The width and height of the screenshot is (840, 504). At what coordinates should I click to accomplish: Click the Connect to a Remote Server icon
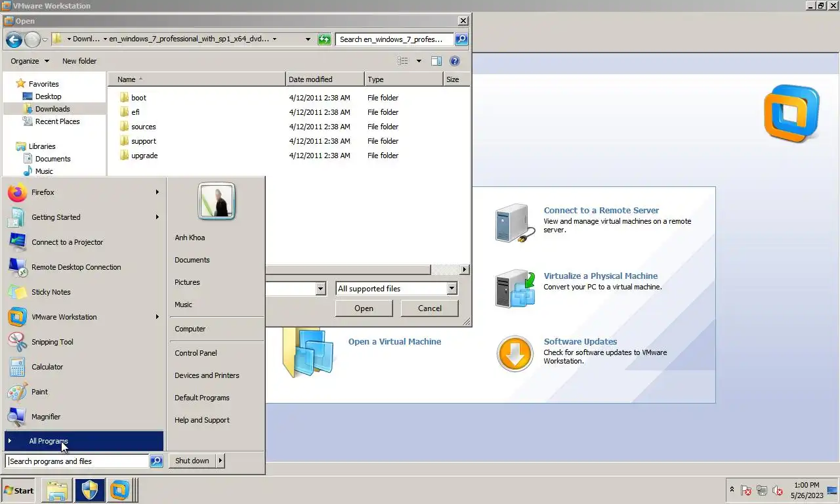514,223
